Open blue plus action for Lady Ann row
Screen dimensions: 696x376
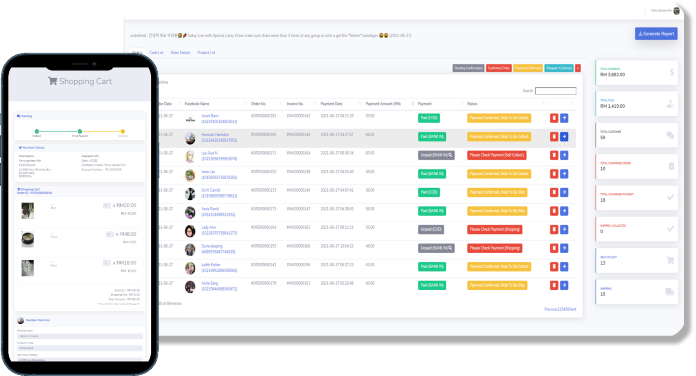[564, 230]
